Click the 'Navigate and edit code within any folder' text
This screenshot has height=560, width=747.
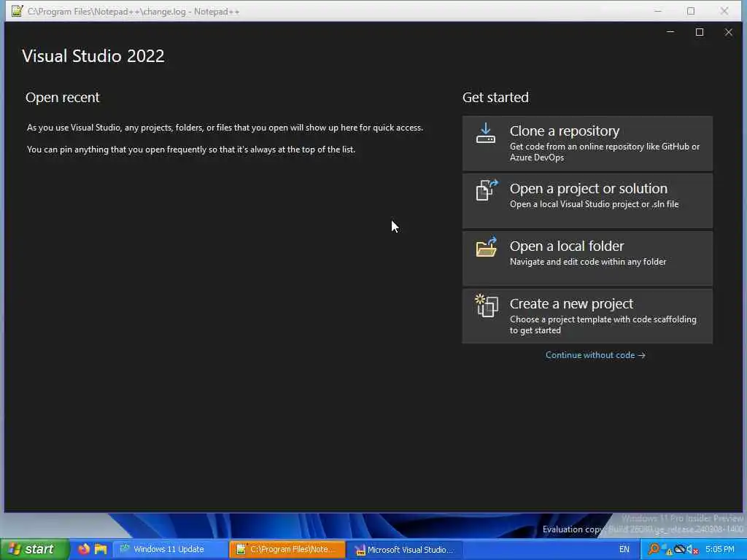pos(588,262)
